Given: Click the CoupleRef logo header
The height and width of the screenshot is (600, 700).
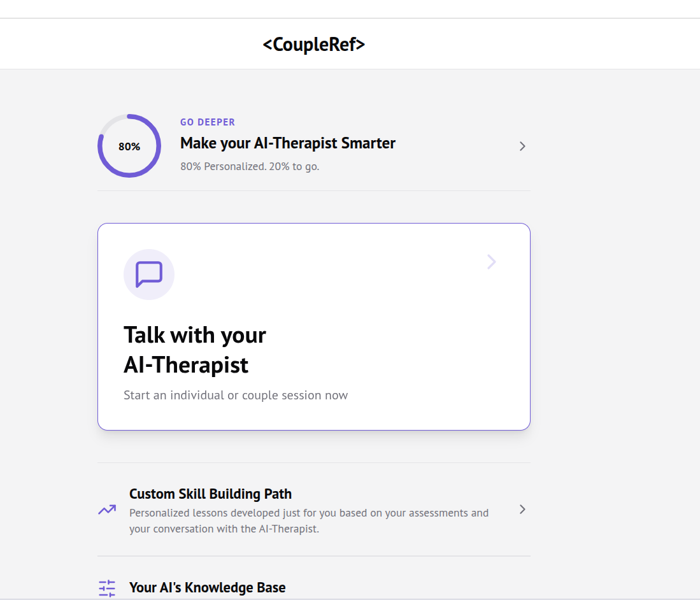Looking at the screenshot, I should click(x=314, y=45).
